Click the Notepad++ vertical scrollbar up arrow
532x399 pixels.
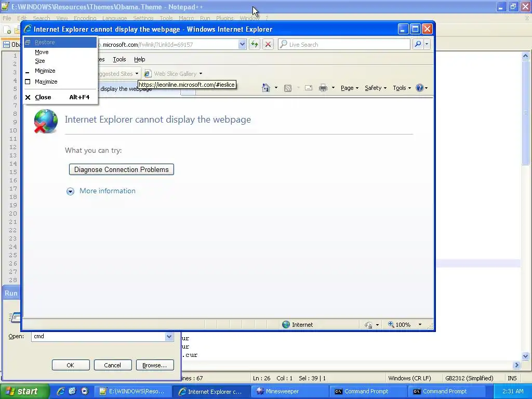[x=525, y=56]
